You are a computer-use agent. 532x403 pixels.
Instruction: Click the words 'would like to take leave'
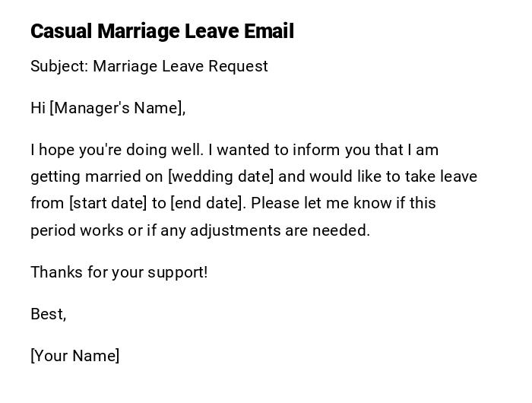pos(393,176)
